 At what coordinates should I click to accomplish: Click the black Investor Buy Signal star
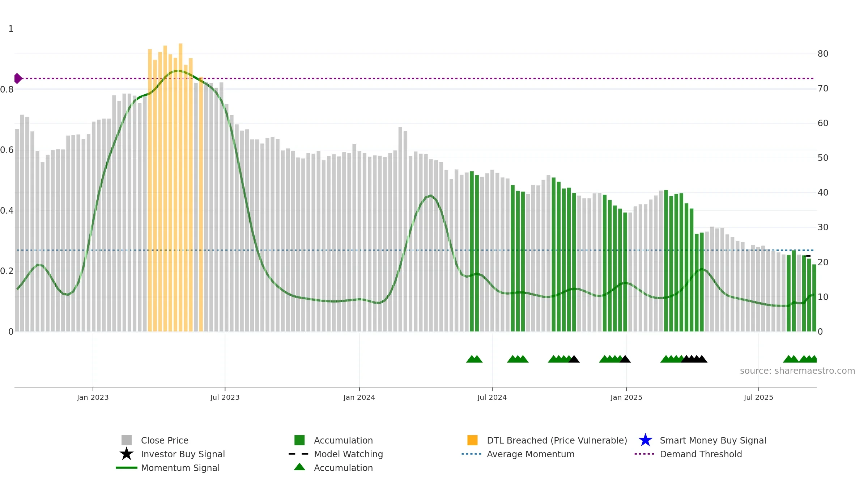point(127,454)
